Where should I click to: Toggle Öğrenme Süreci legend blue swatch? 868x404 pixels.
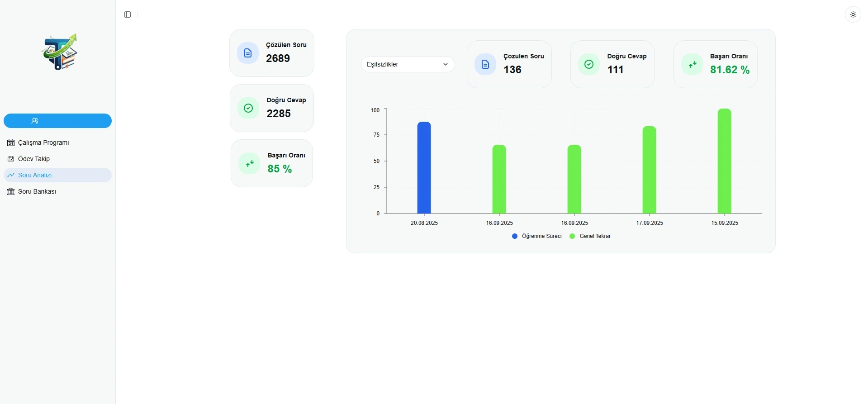click(x=515, y=236)
